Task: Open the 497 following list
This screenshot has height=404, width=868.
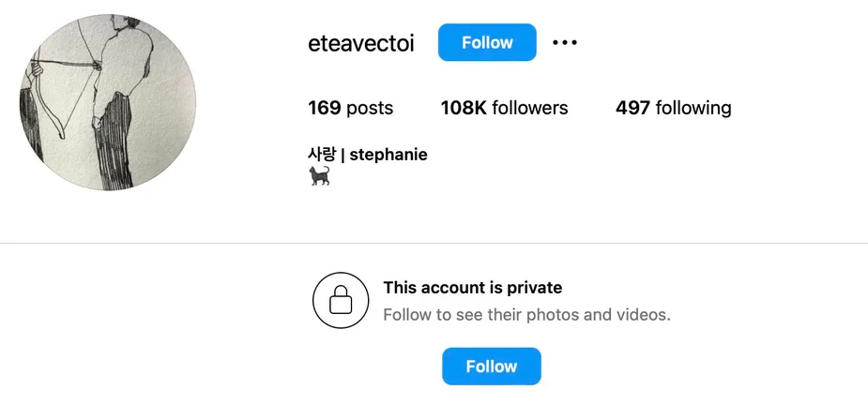Action: point(673,108)
